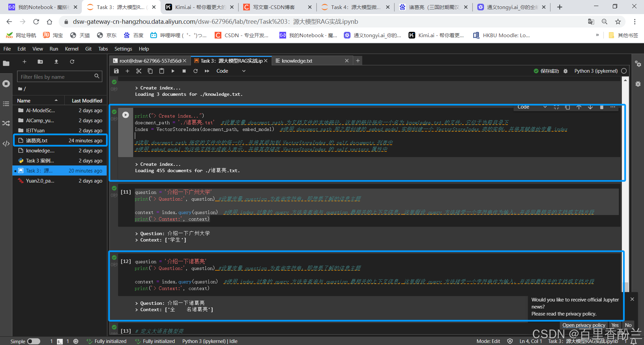Open the Run menu

pyautogui.click(x=54, y=49)
